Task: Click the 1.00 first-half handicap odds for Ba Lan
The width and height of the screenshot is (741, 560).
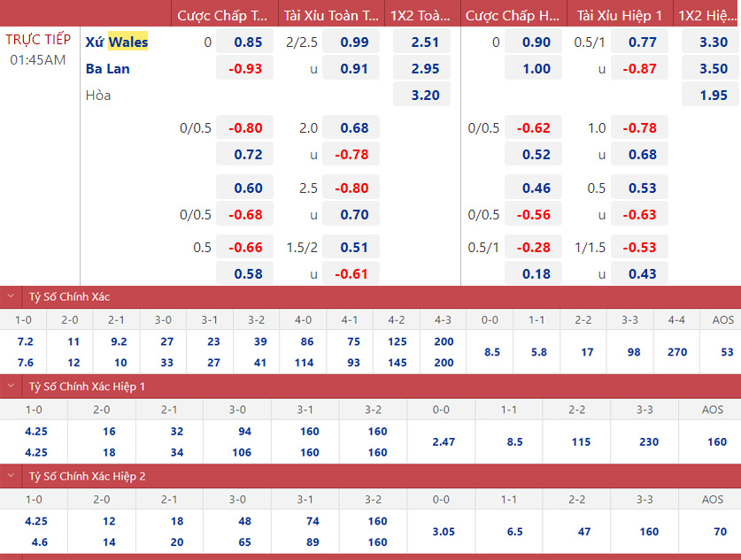Action: (536, 68)
